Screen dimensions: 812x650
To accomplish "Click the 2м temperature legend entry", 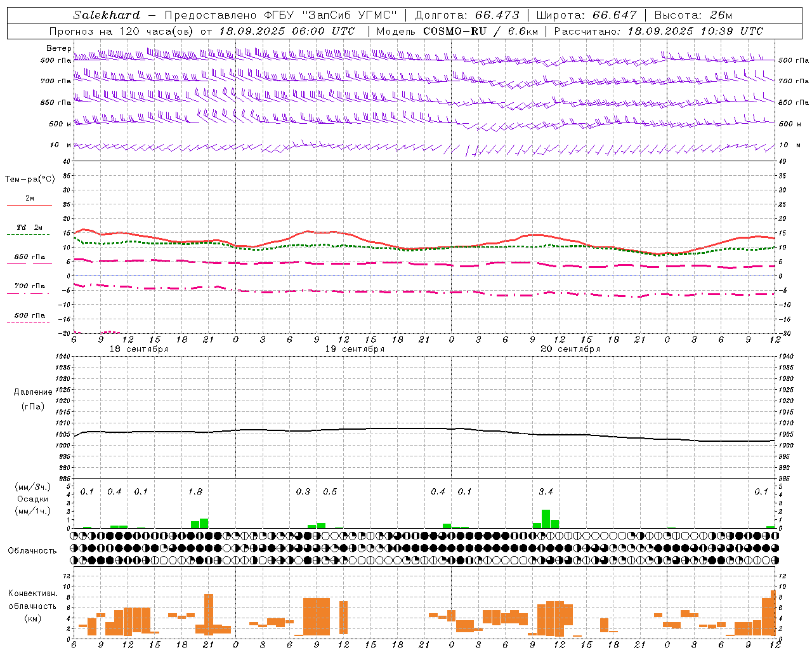I will 30,198.
